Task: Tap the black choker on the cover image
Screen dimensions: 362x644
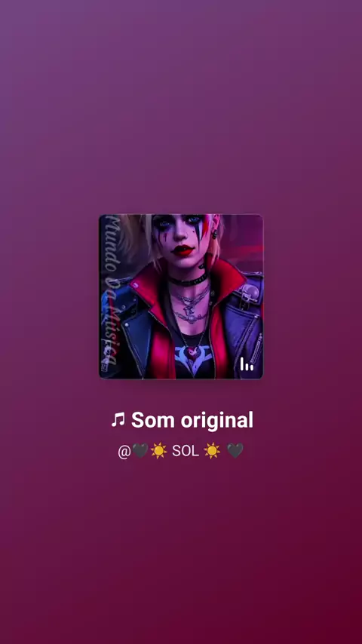Action: (x=188, y=281)
